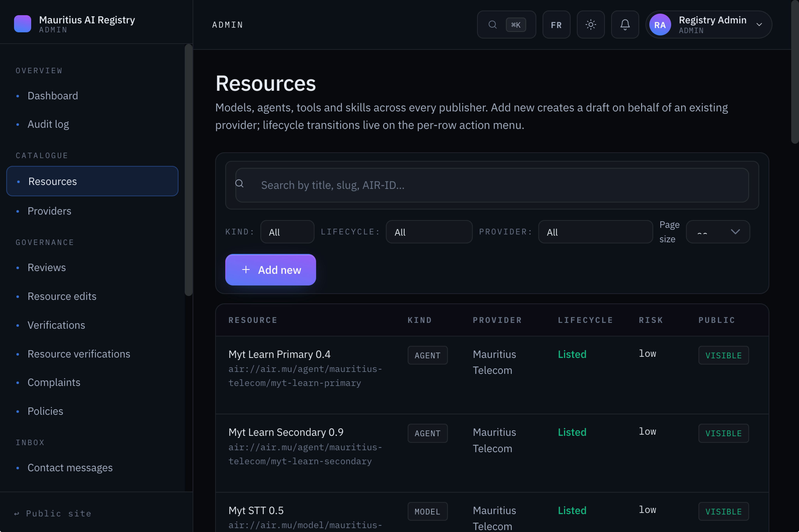
Task: Return to the Public site link
Action: point(53,513)
